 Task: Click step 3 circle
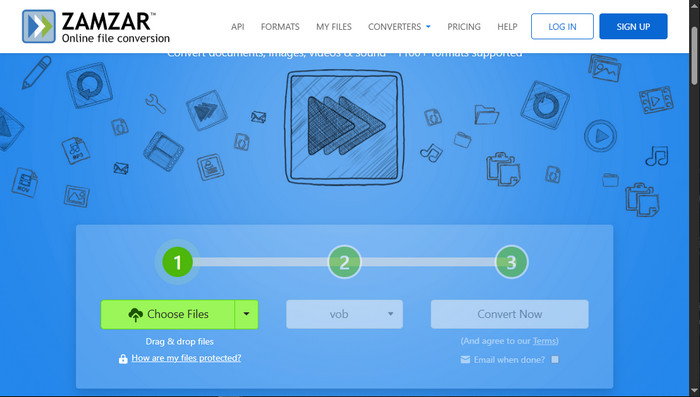(x=512, y=262)
